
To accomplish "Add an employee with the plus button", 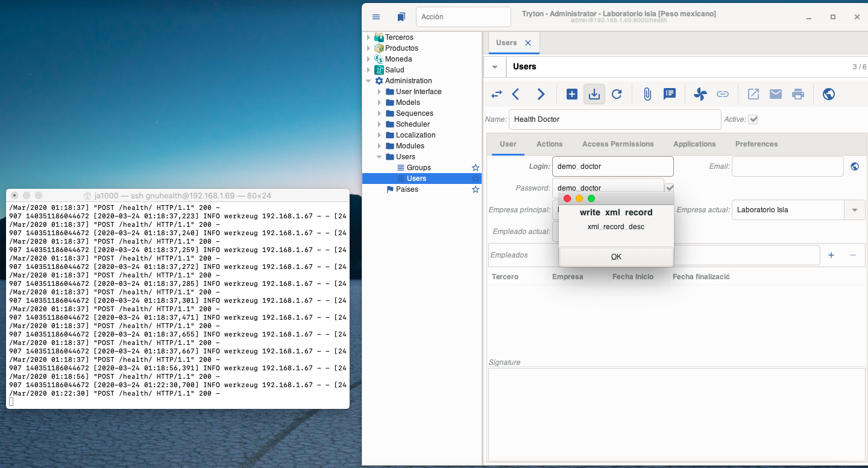I will (x=831, y=255).
